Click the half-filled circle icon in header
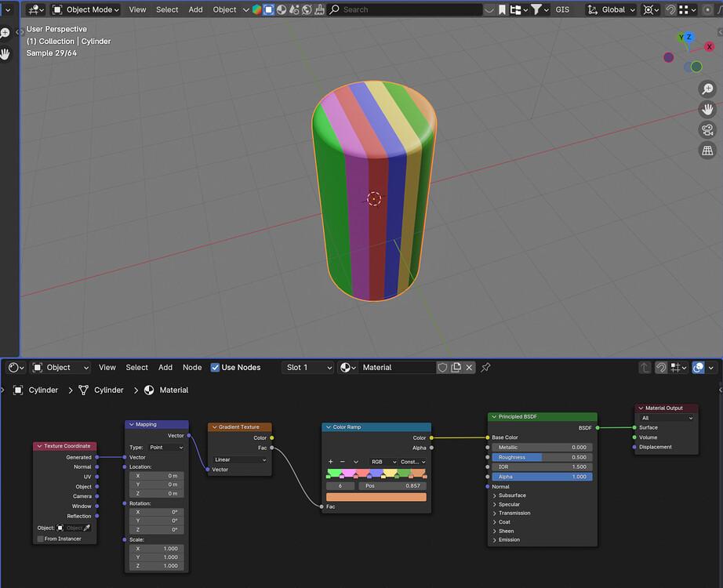Image resolution: width=723 pixels, height=588 pixels. click(x=282, y=9)
